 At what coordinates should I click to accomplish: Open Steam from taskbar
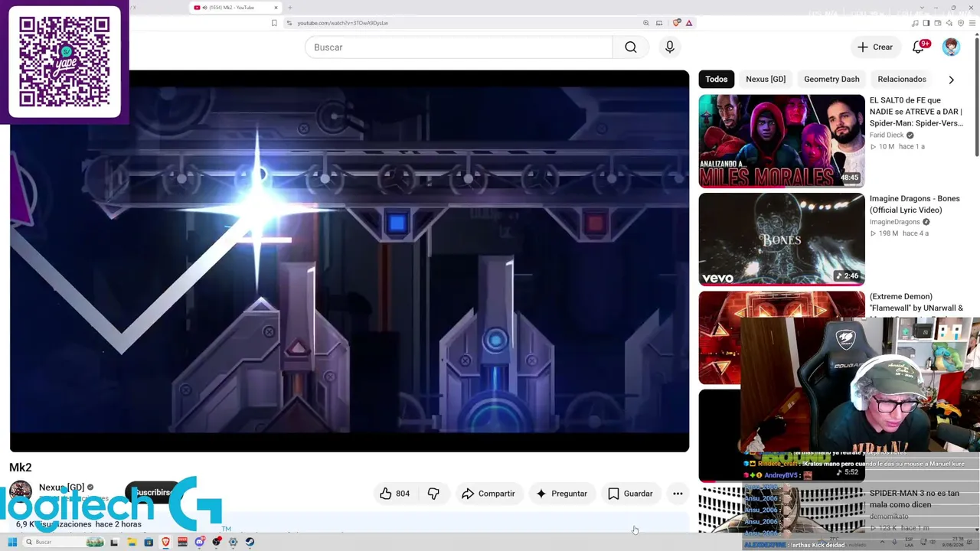250,542
